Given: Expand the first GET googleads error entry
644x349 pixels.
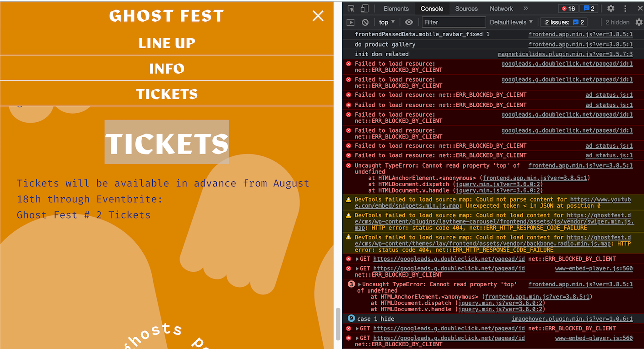Looking at the screenshot, I should click(356, 259).
